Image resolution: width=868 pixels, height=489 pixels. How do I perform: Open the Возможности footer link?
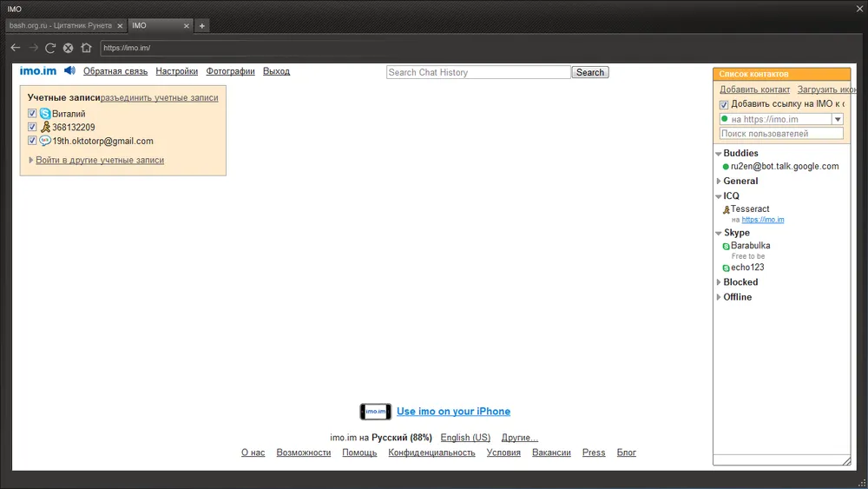tap(303, 453)
